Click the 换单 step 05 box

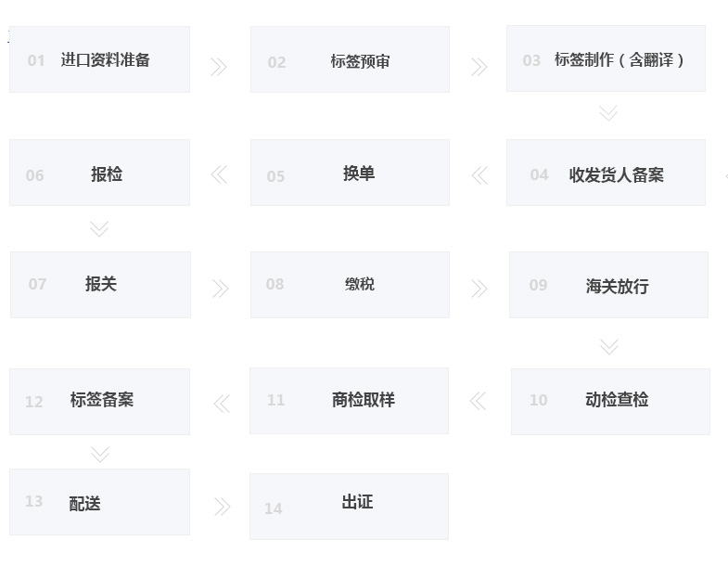pyautogui.click(x=350, y=173)
